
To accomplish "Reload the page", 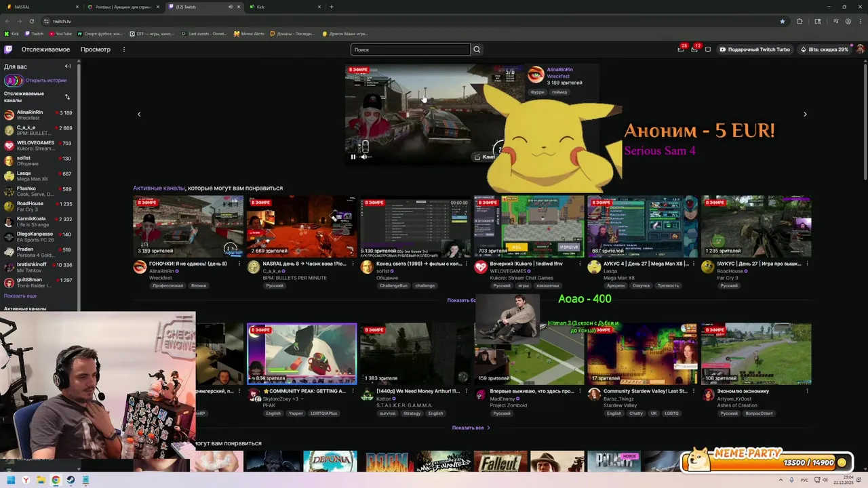I will point(31,21).
